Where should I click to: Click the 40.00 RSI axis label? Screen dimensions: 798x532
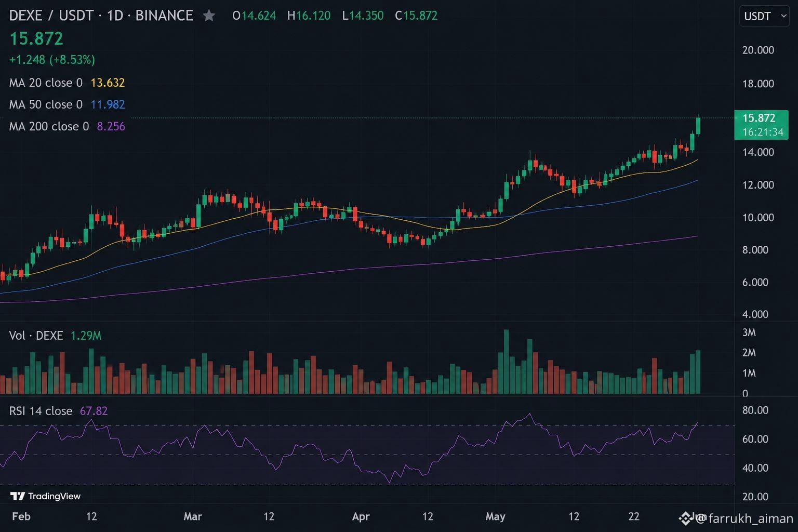[x=755, y=468]
